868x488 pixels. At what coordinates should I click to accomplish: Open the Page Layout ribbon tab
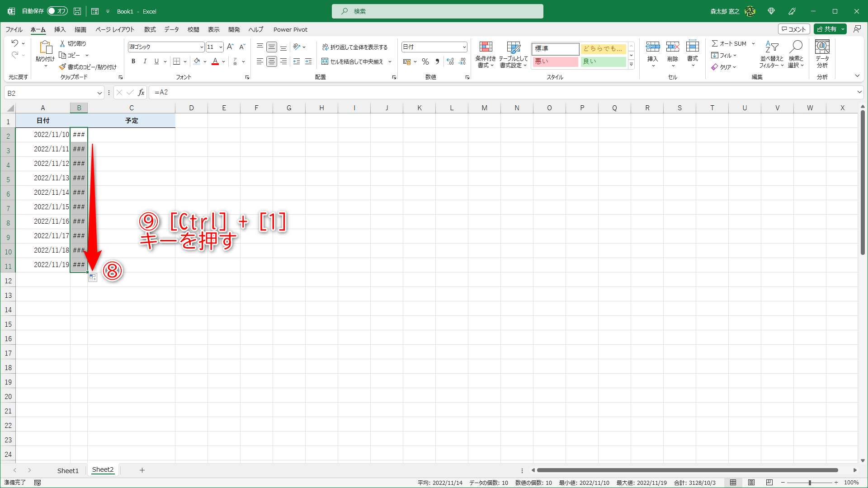pos(115,29)
